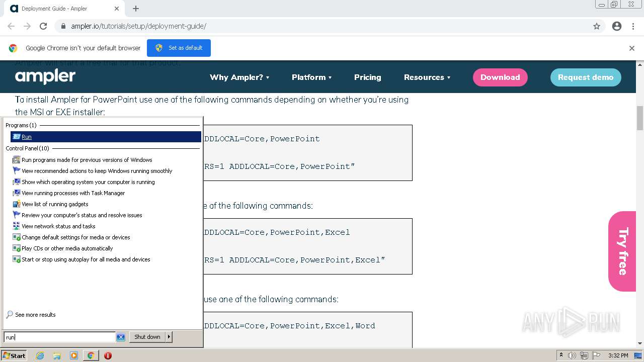This screenshot has height=362, width=644.
Task: Click the volume tray icon
Action: coord(572,355)
